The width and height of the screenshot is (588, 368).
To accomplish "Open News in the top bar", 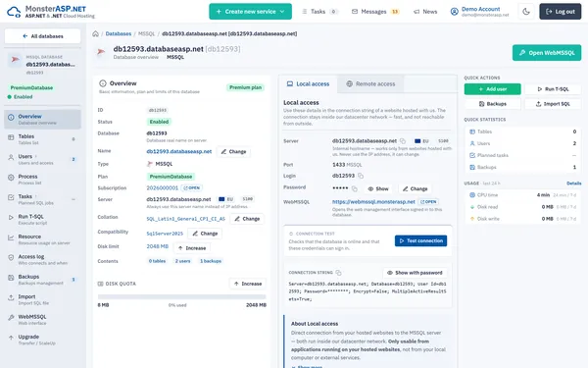I will click(x=425, y=12).
